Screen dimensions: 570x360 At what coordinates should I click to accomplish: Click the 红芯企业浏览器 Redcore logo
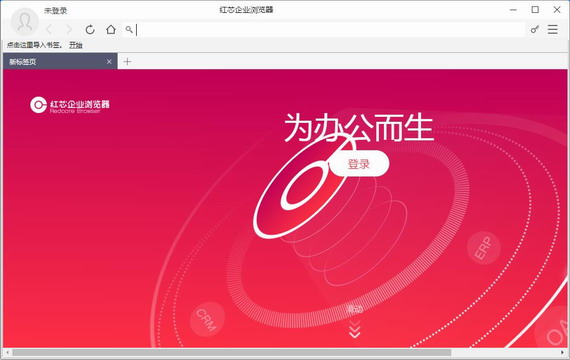(x=70, y=105)
